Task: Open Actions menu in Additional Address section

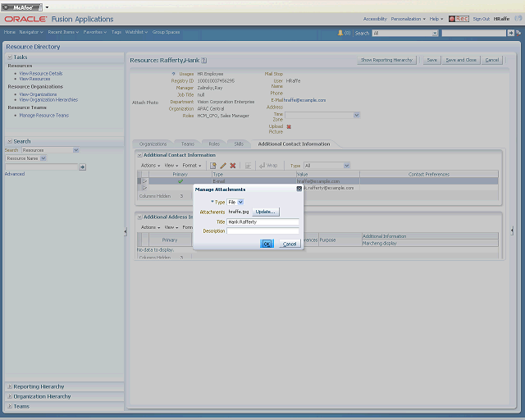Action: pyautogui.click(x=150, y=227)
